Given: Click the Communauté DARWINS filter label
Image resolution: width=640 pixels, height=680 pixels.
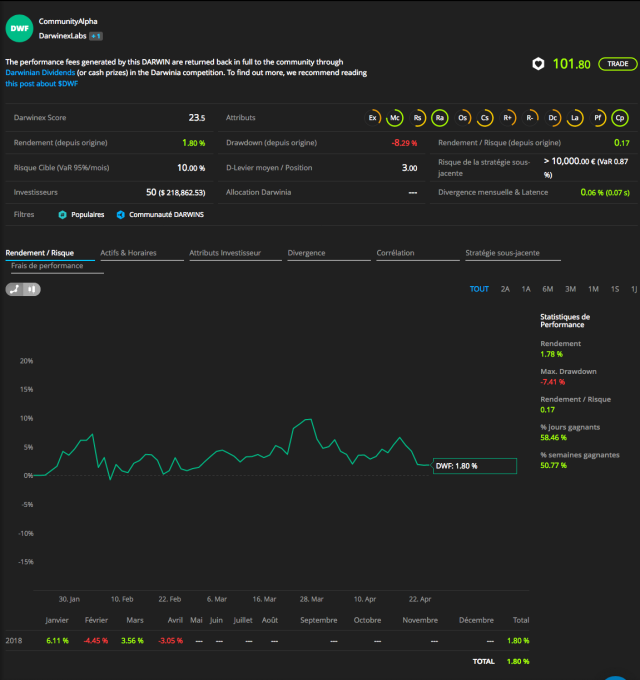Looking at the screenshot, I should [167, 215].
